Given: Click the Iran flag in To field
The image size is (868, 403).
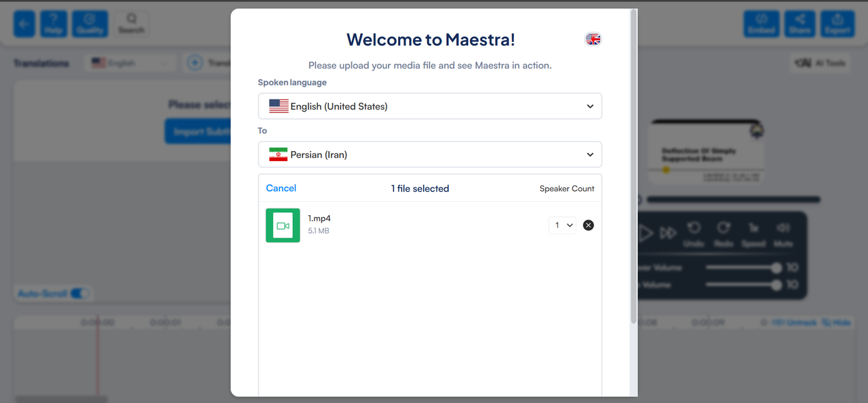Looking at the screenshot, I should tap(279, 154).
